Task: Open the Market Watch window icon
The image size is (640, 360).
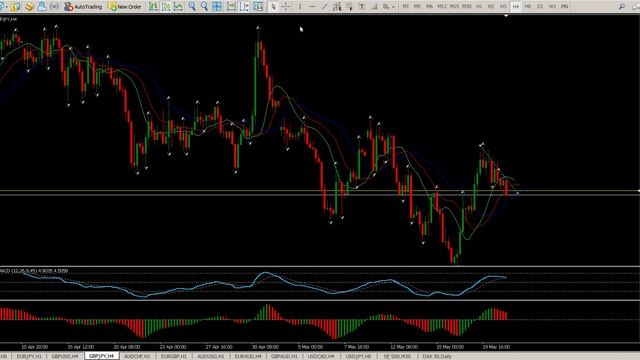Action: (x=16, y=7)
